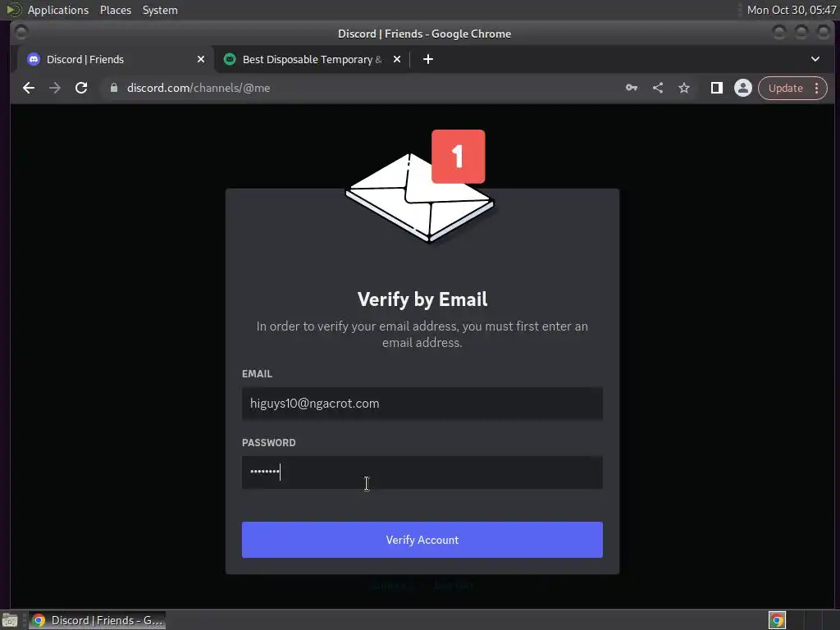Click the Applications menu logo icon
The image size is (840, 630).
click(14, 10)
